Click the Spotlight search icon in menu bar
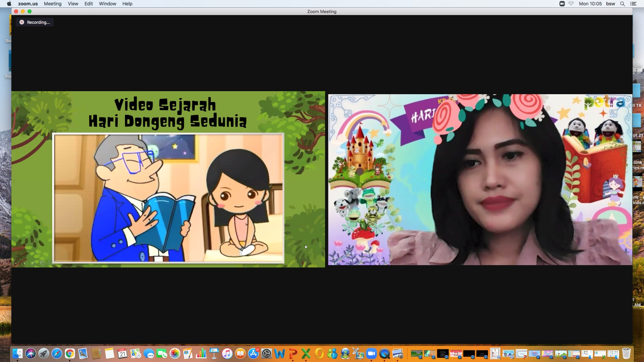Viewport: 644px width, 362px height. pos(622,4)
